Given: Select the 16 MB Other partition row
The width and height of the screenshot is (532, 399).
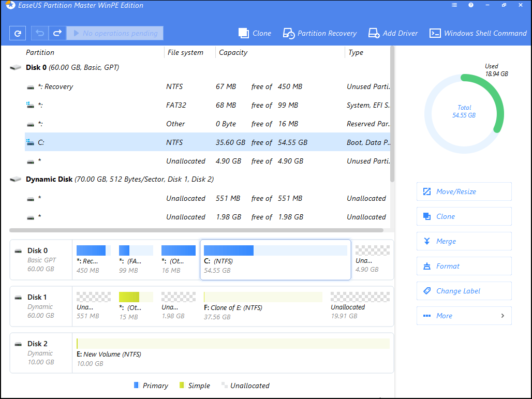Looking at the screenshot, I should (x=208, y=124).
